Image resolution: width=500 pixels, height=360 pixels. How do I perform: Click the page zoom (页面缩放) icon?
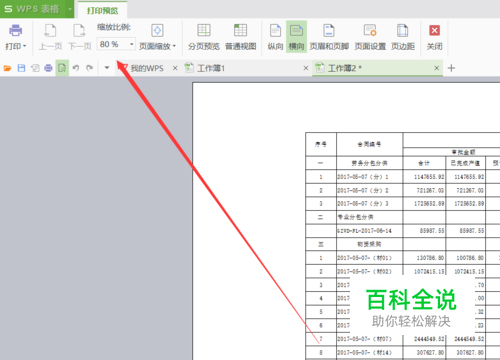157,30
